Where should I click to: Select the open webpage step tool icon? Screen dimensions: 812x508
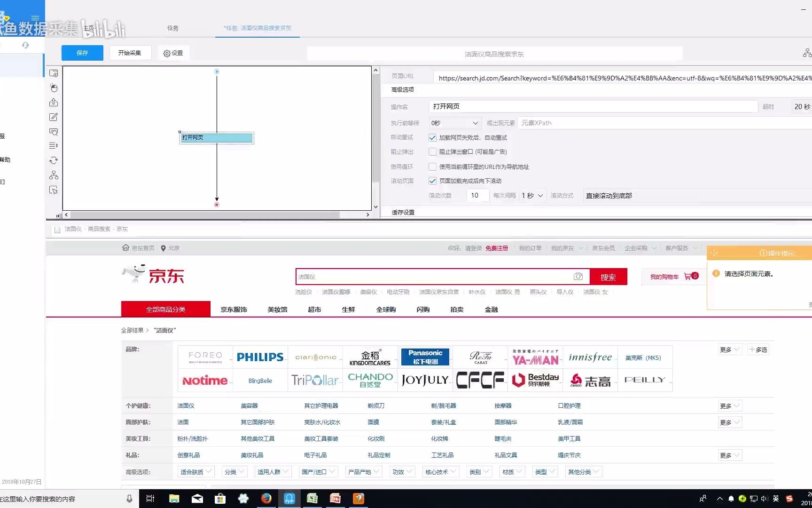click(54, 73)
